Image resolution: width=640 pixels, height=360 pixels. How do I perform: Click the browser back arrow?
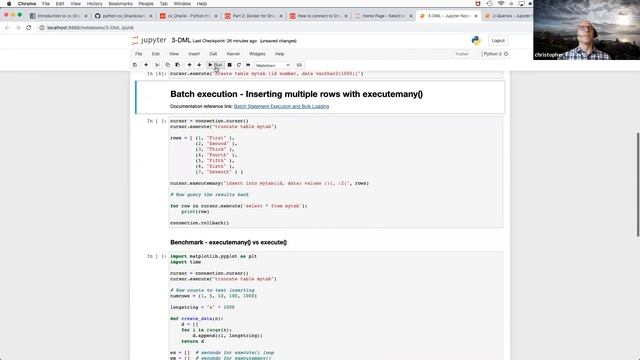7,28
